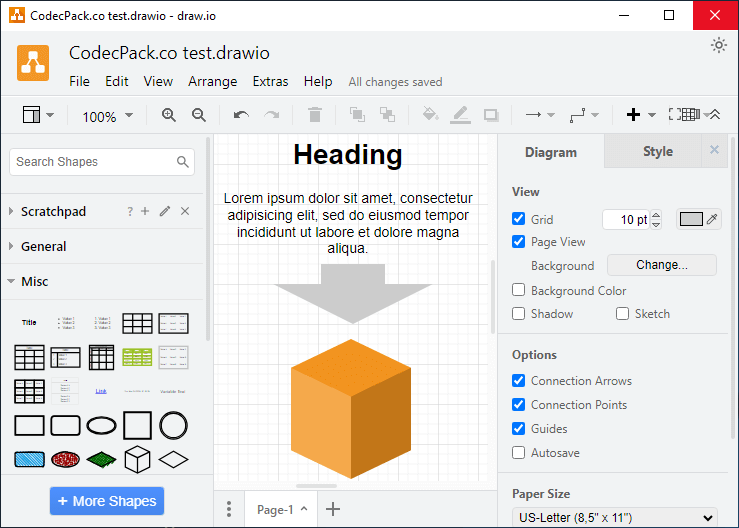The height and width of the screenshot is (528, 739).
Task: Open the US-Letter paper size dropdown
Action: pyautogui.click(x=615, y=518)
